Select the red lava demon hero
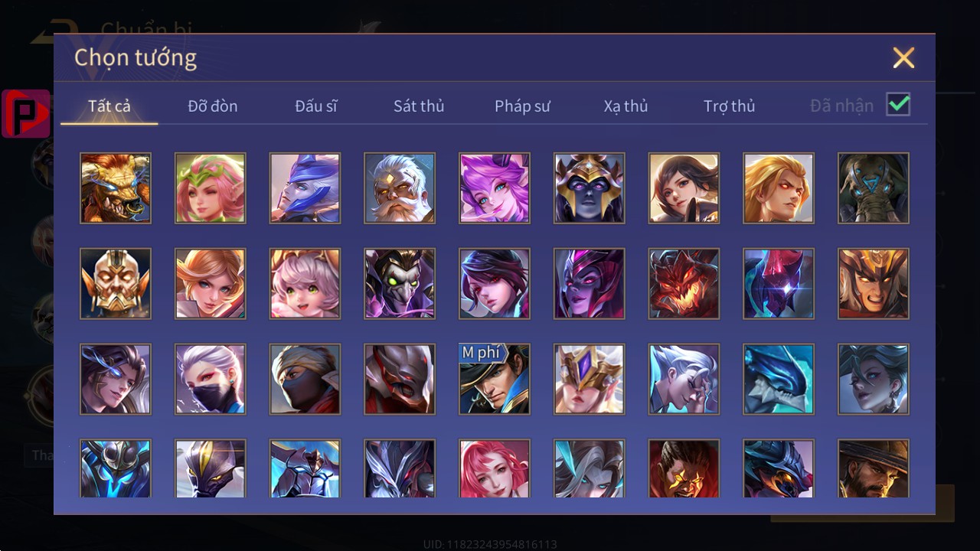 point(684,284)
